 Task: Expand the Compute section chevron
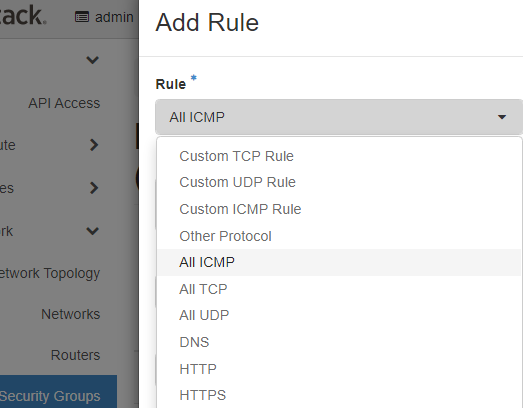pyautogui.click(x=94, y=145)
